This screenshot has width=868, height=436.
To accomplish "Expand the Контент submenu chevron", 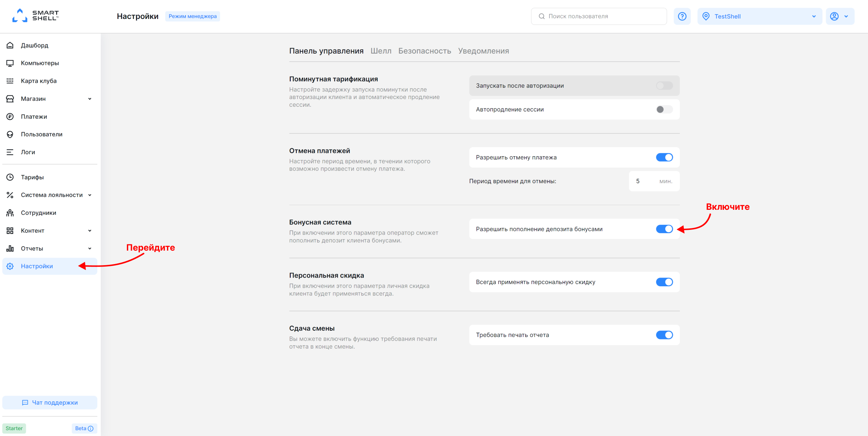I will tap(90, 231).
